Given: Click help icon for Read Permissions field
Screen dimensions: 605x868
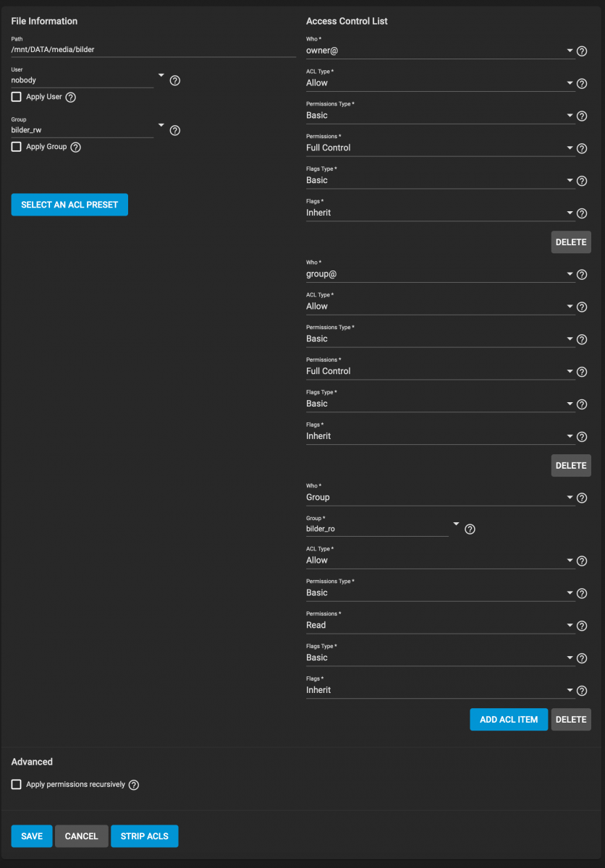Looking at the screenshot, I should pos(582,626).
